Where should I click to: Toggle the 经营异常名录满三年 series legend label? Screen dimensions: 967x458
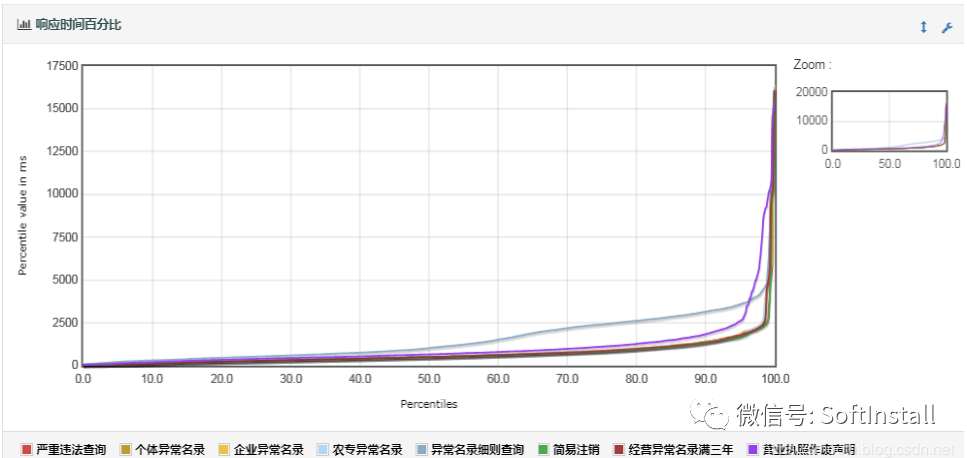click(681, 449)
